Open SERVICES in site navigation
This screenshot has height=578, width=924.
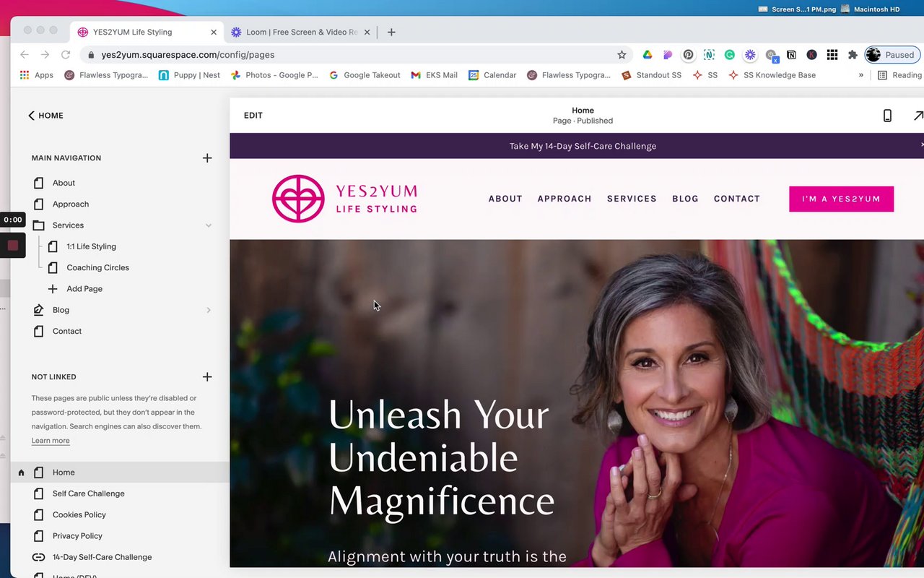coord(632,199)
